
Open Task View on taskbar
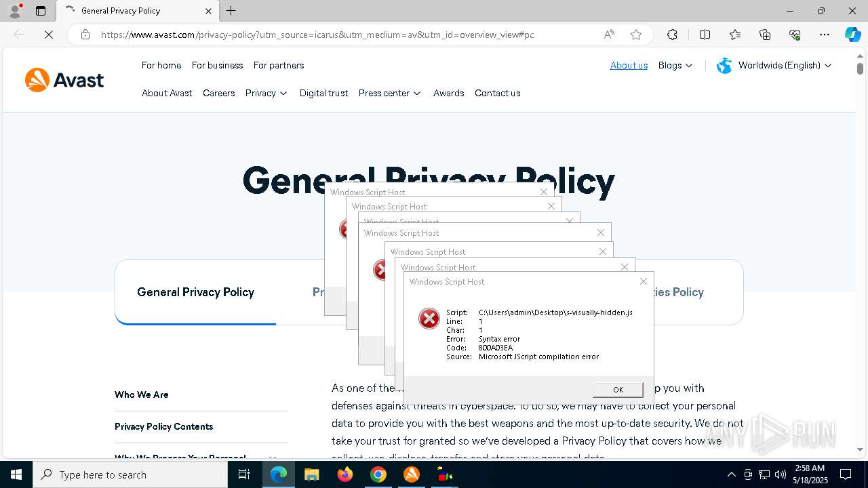point(244,474)
